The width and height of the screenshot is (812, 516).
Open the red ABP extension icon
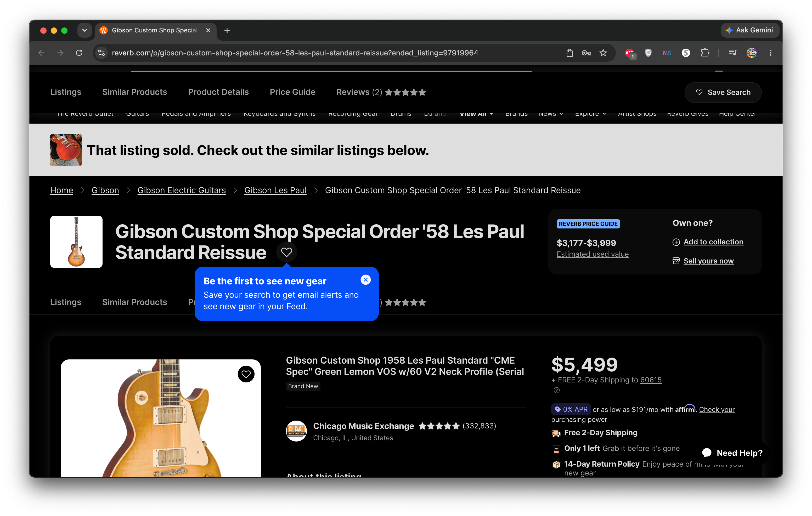(630, 53)
